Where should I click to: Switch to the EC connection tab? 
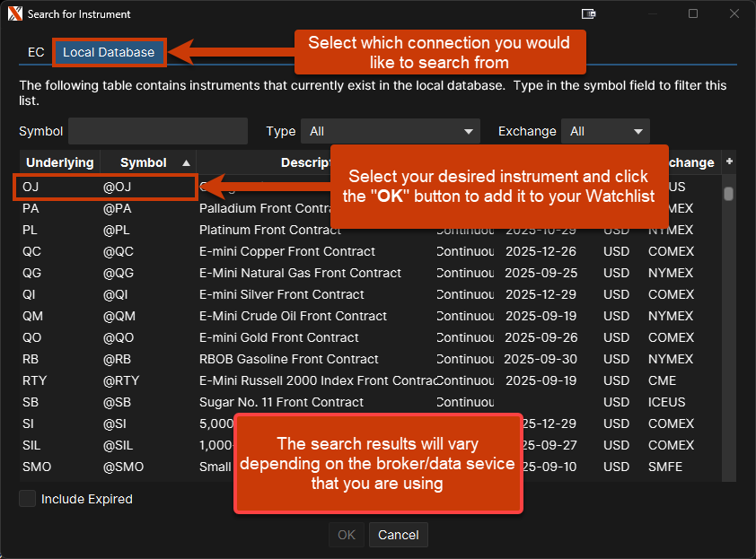(36, 52)
